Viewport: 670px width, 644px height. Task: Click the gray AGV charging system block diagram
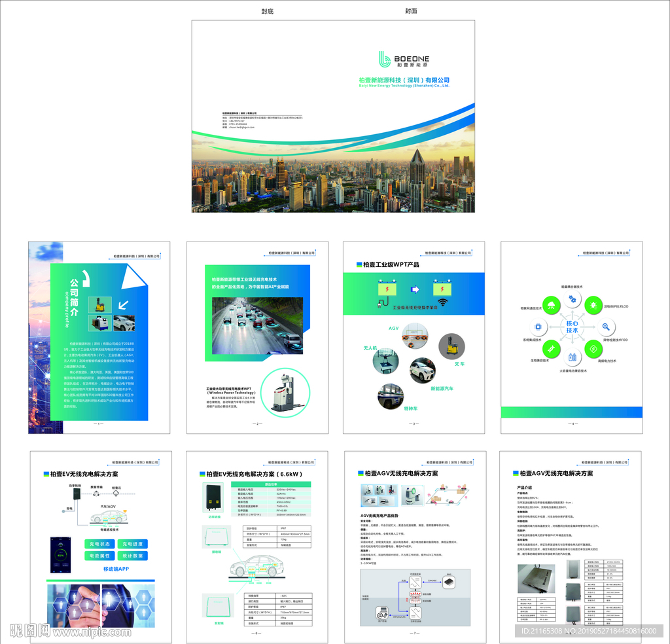click(415, 598)
